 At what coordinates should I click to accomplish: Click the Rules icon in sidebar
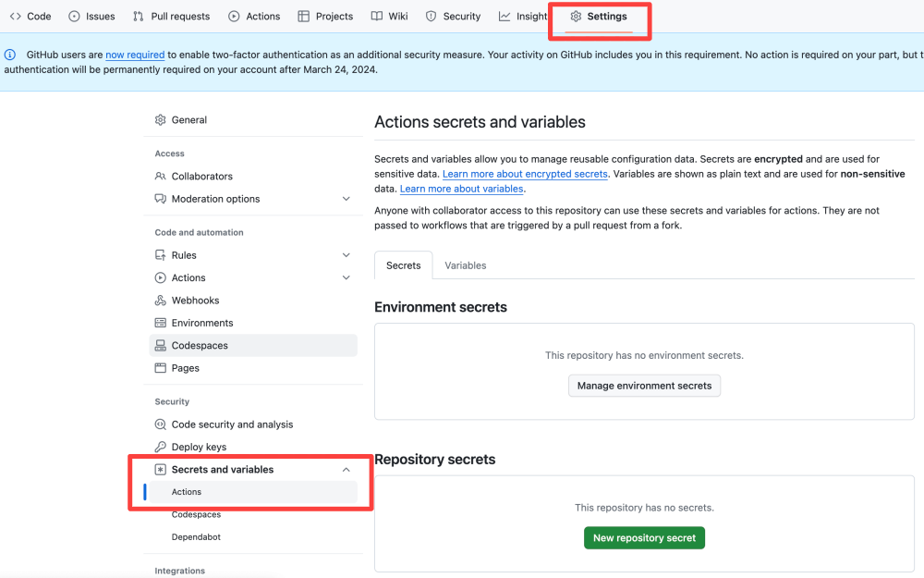[160, 255]
